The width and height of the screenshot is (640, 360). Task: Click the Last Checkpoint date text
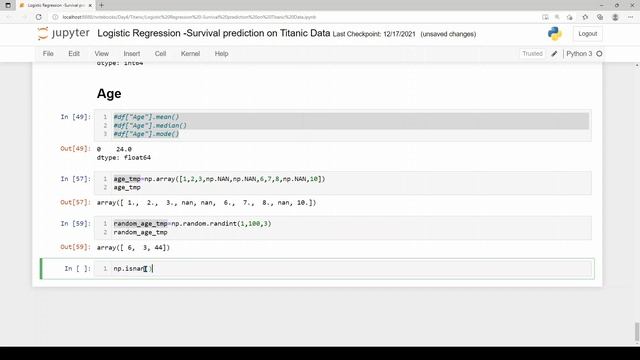pyautogui.click(x=373, y=34)
